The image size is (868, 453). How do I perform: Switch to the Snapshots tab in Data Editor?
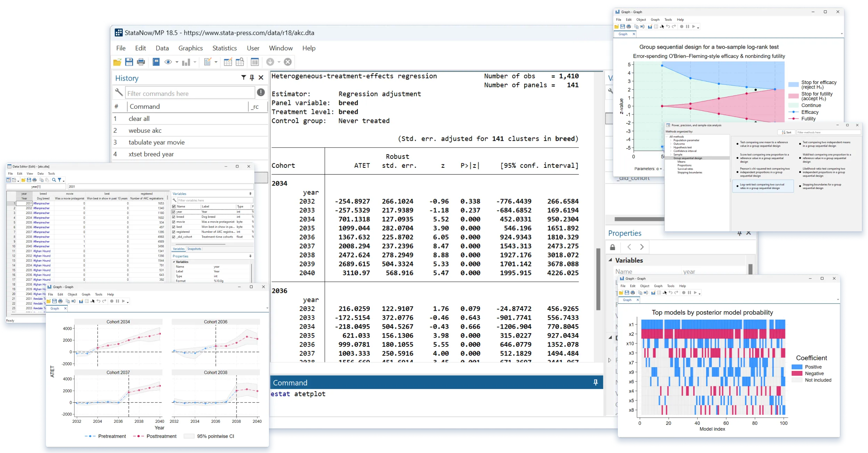pyautogui.click(x=194, y=249)
